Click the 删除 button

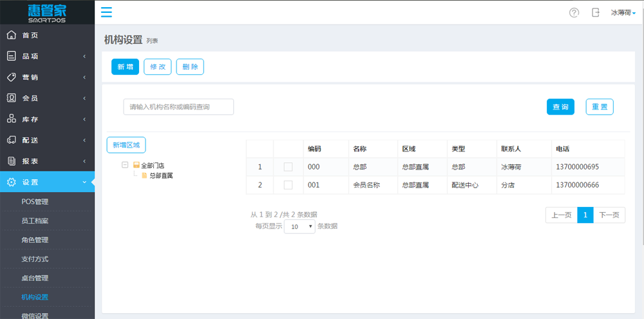190,67
